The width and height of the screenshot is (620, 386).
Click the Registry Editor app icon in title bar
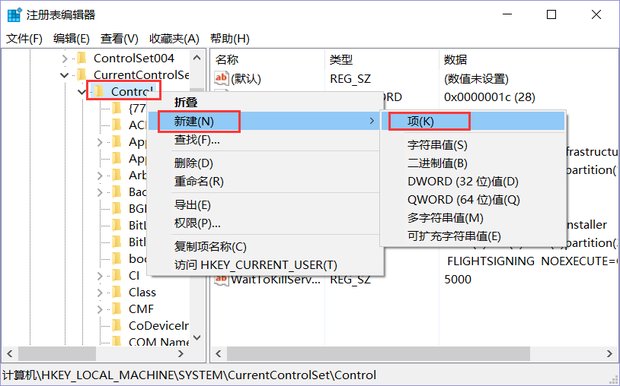[14, 15]
